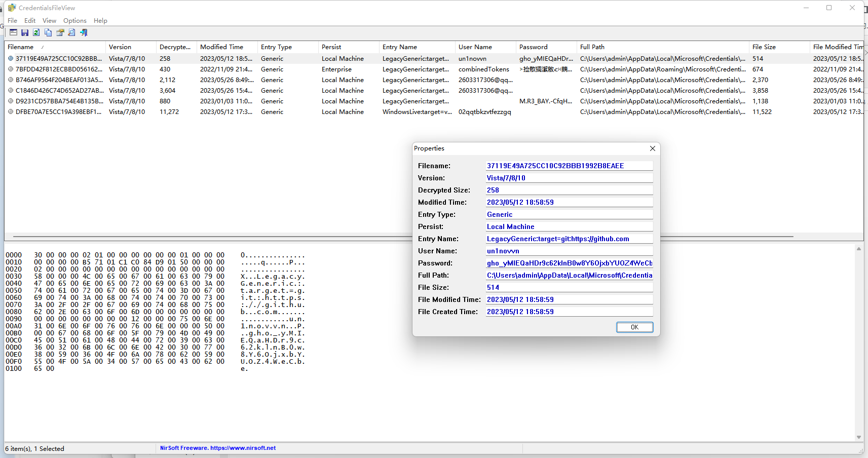Screen dimensions: 868x458
Task: Click the hex pane scrollbar down arrow
Action: pyautogui.click(x=858, y=437)
